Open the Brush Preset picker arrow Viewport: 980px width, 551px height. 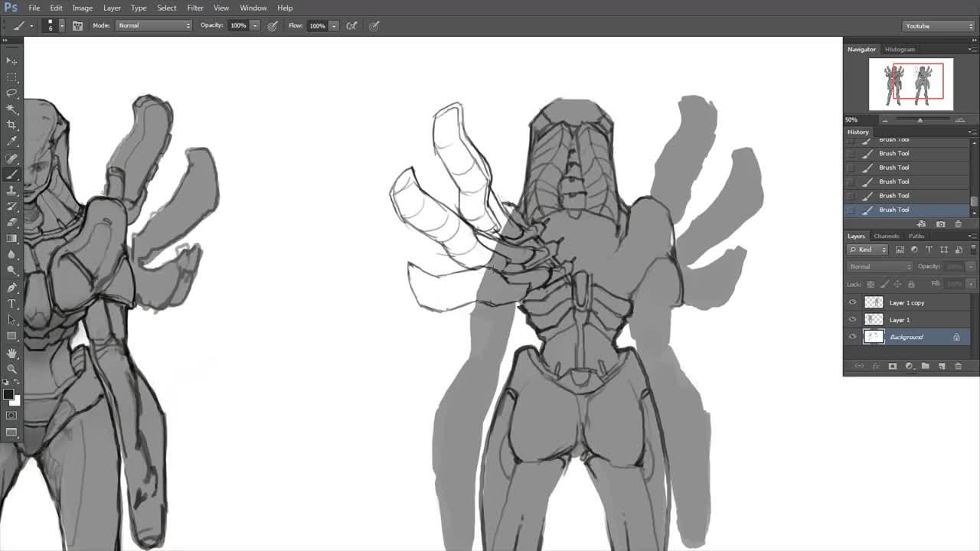[x=62, y=25]
